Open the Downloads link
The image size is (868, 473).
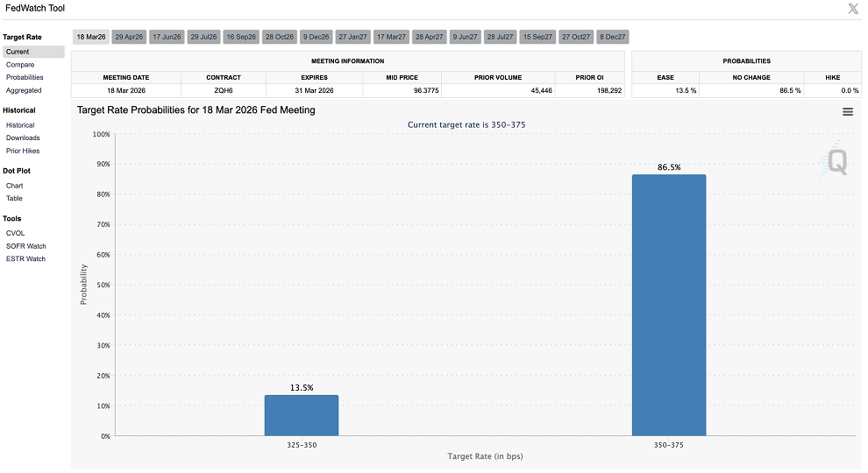pyautogui.click(x=23, y=138)
